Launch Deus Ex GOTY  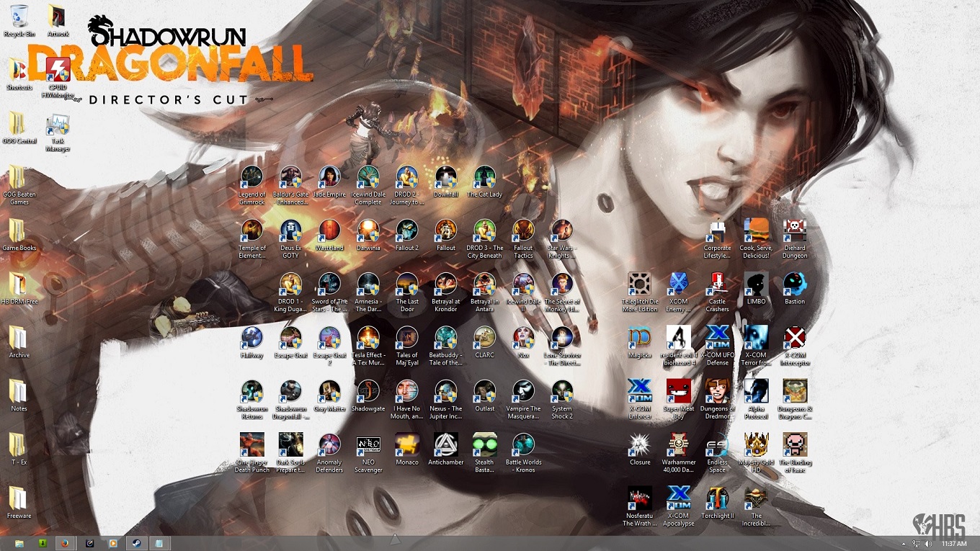pyautogui.click(x=291, y=239)
